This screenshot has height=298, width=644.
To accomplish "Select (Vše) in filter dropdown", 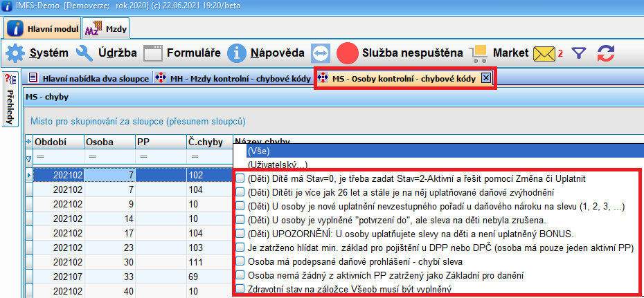I will tap(445, 151).
